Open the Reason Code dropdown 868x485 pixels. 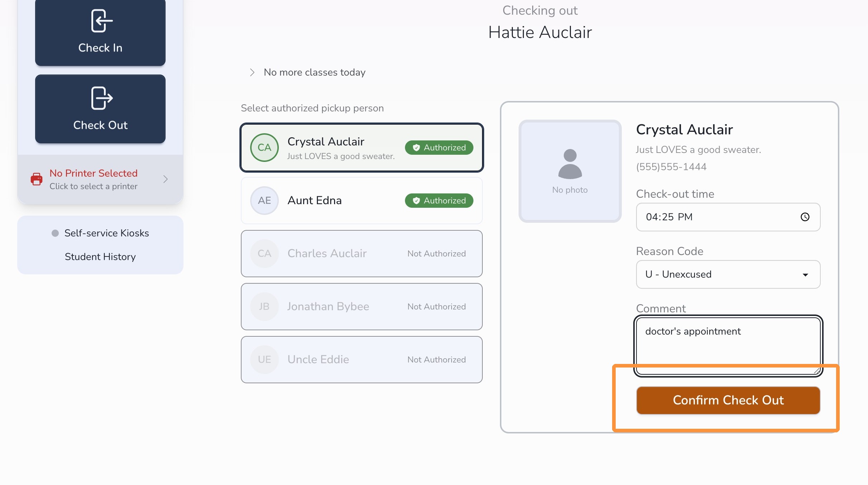[x=728, y=274]
